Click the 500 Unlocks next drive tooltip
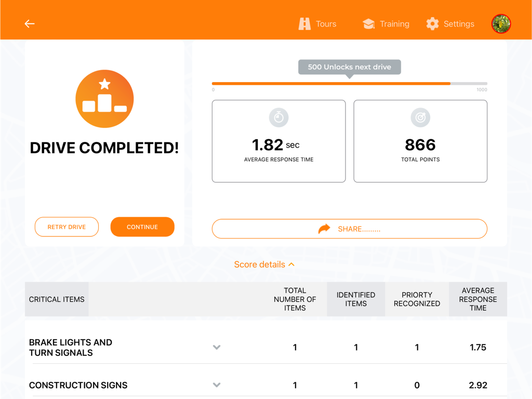Screen dimensions: 532x399 [x=349, y=67]
